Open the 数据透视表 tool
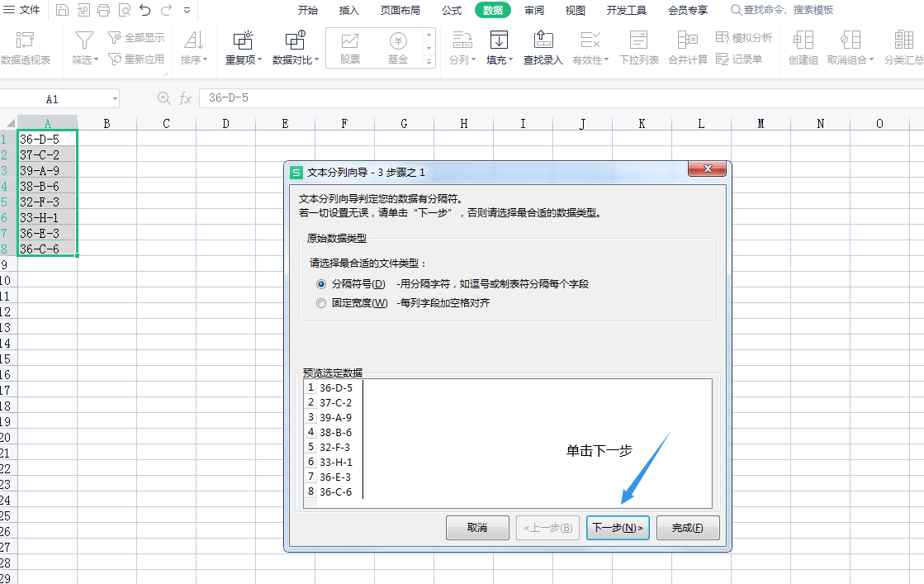Viewport: 924px width, 584px height. pos(26,48)
